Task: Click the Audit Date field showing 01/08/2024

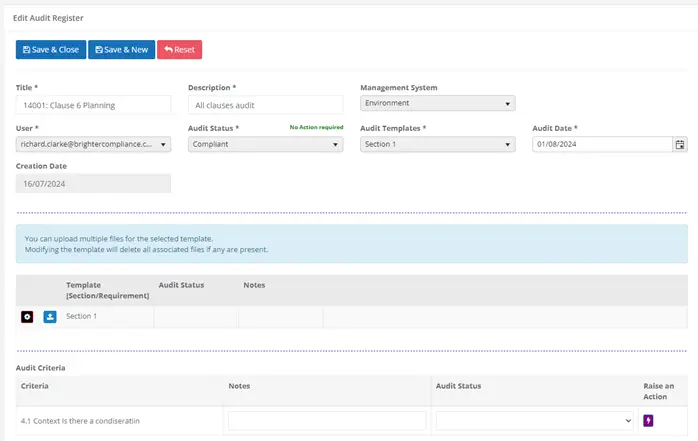Action: (x=602, y=144)
